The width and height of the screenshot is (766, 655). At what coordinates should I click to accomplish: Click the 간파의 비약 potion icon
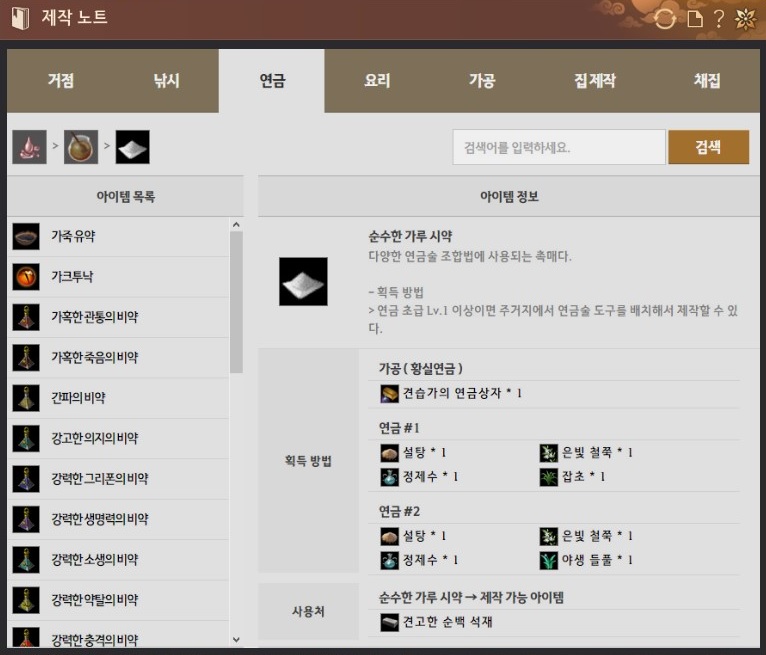26,398
